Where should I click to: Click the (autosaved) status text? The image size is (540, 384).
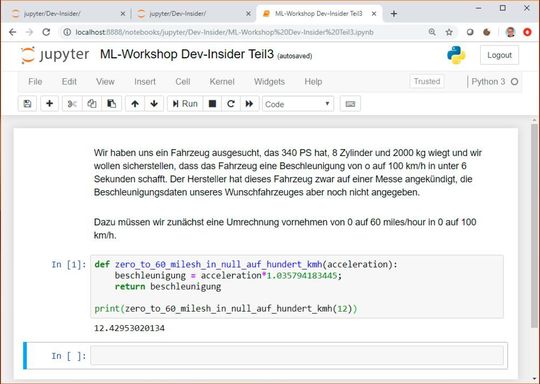point(295,56)
